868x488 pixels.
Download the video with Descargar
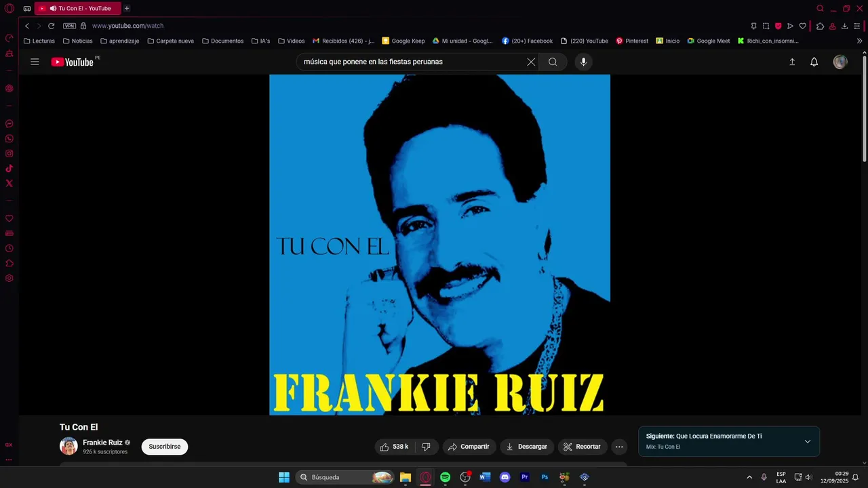coord(526,447)
